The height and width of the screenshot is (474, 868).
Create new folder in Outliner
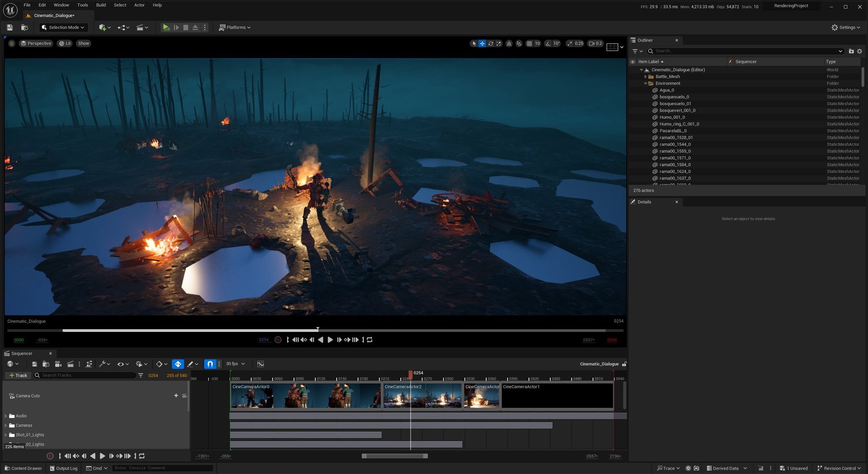coord(851,51)
